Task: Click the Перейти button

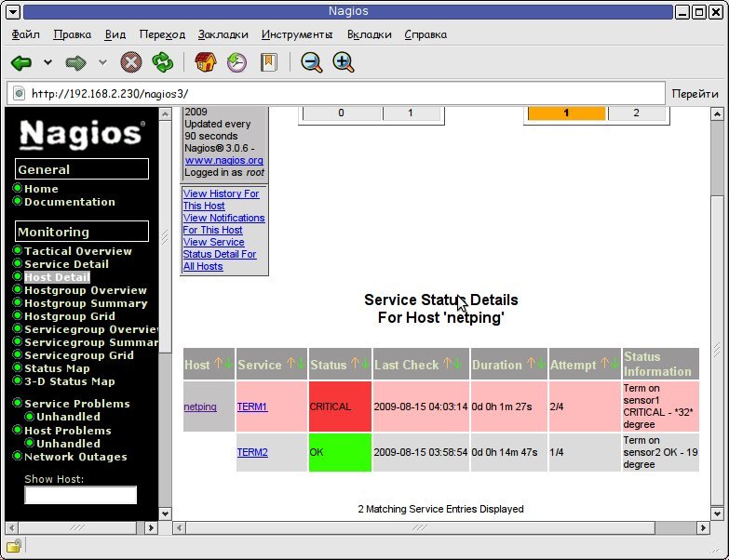Action: (x=695, y=94)
